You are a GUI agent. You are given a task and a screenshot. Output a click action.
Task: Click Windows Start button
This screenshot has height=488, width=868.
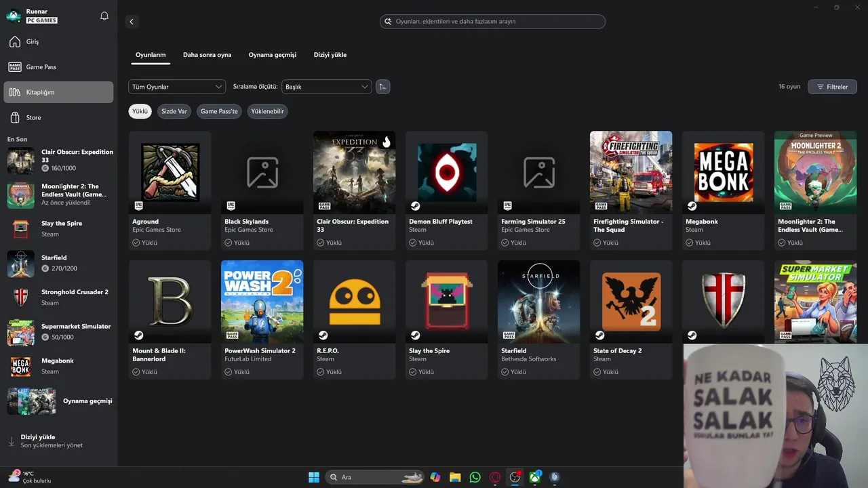[x=314, y=477]
